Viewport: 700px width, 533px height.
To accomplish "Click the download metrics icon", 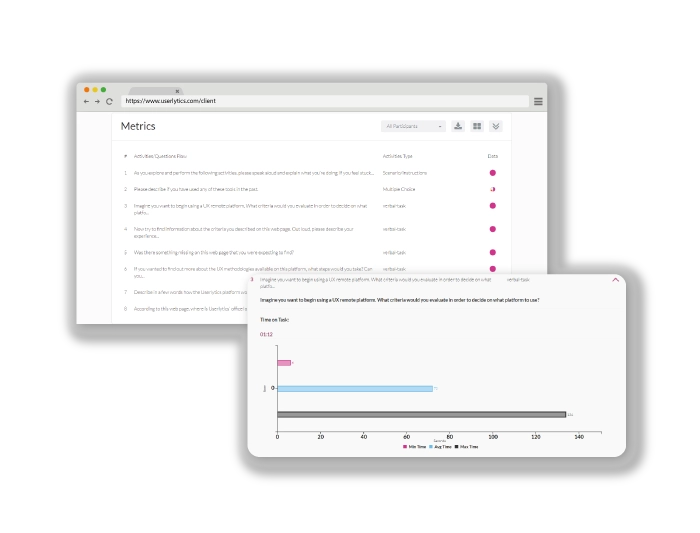I will 458,126.
